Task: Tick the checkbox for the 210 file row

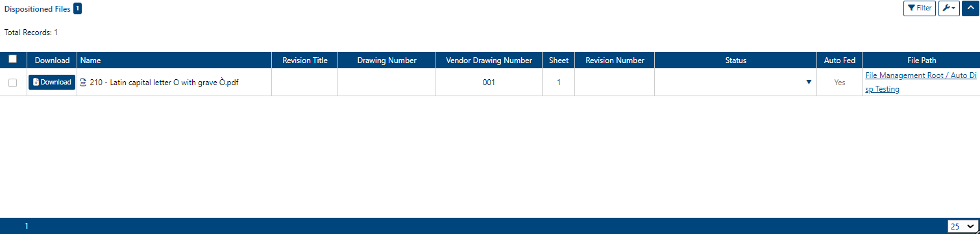Action: point(12,83)
